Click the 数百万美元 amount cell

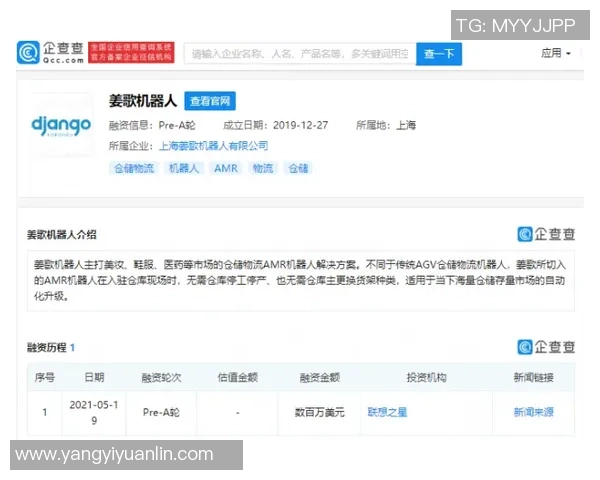click(x=320, y=413)
